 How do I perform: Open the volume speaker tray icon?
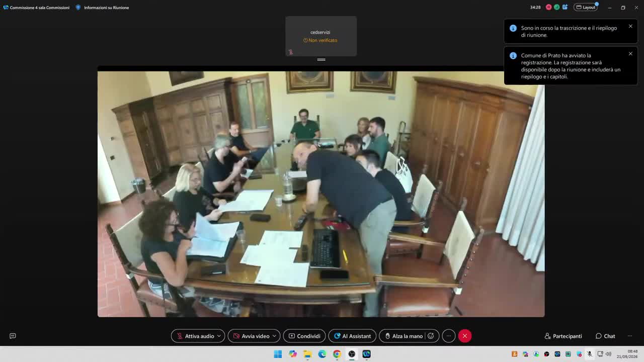click(x=608, y=354)
